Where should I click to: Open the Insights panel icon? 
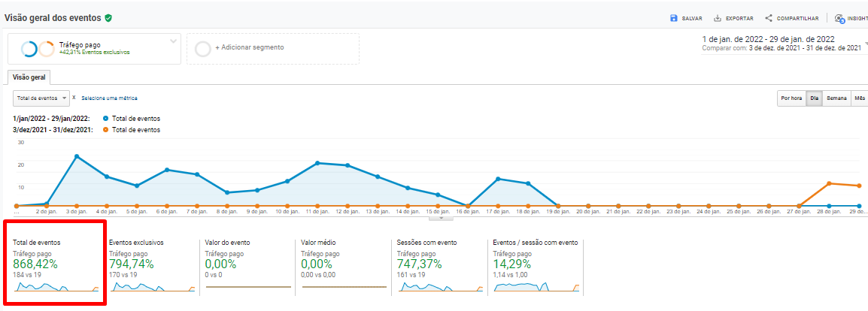coord(839,18)
